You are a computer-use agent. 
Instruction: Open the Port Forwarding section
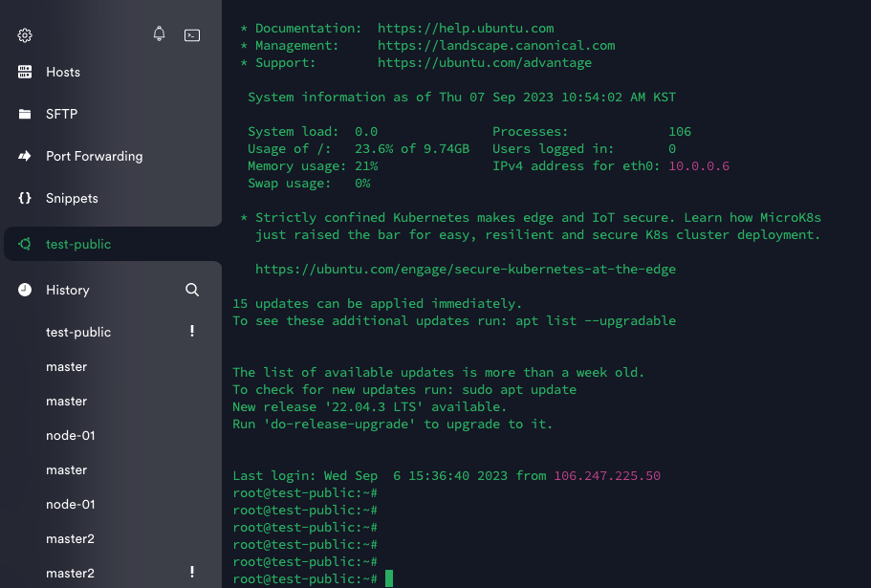click(x=95, y=157)
